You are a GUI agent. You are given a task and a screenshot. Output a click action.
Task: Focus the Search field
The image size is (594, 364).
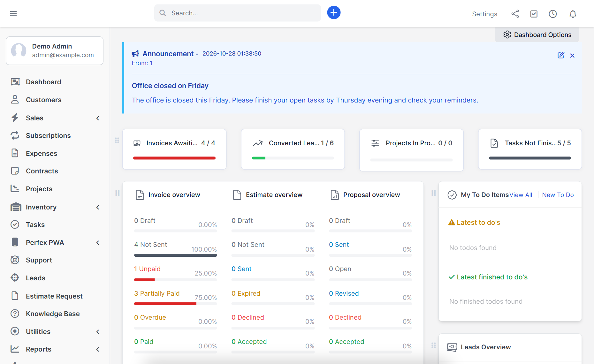pos(238,13)
